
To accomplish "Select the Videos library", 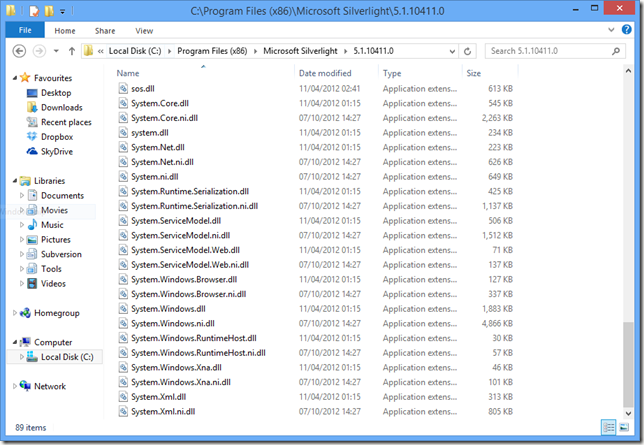I will [53, 284].
